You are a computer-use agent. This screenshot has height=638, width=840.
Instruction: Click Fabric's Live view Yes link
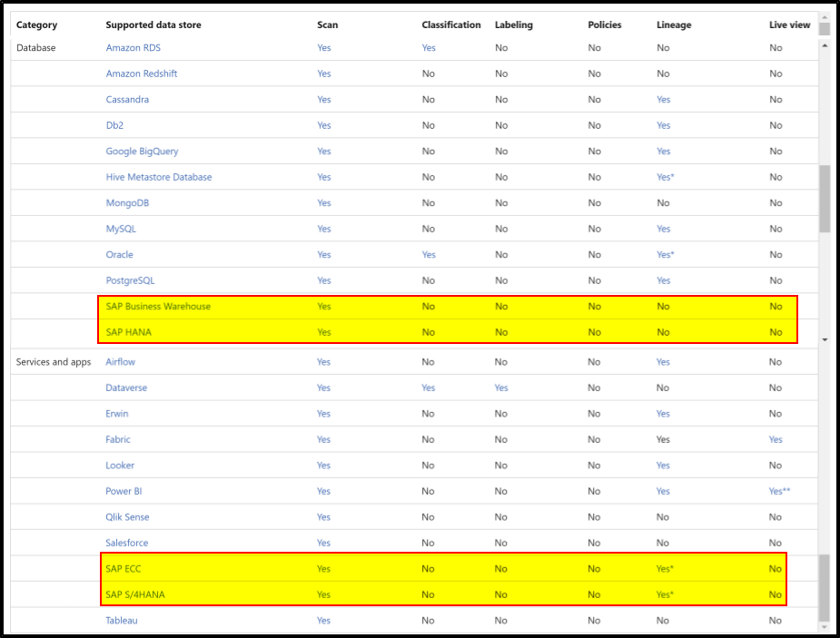click(776, 439)
